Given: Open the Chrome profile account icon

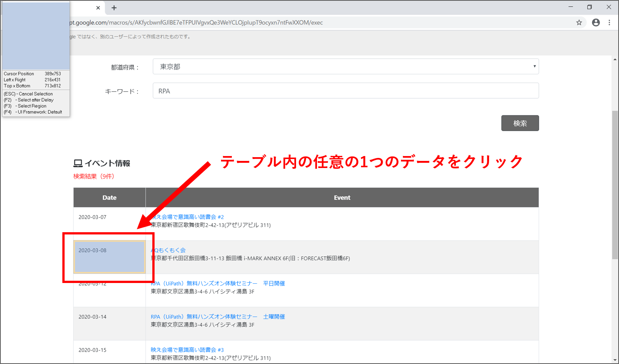Looking at the screenshot, I should [x=596, y=23].
